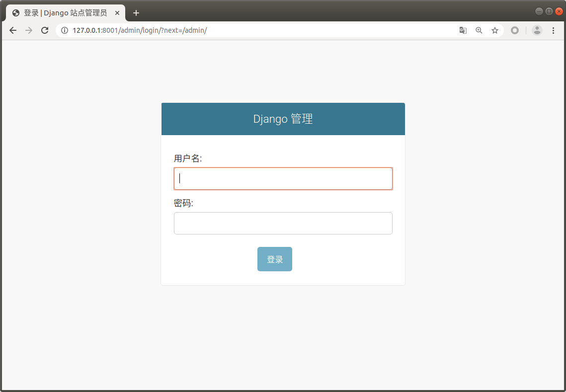Focus the 密码 input field

pyautogui.click(x=283, y=224)
